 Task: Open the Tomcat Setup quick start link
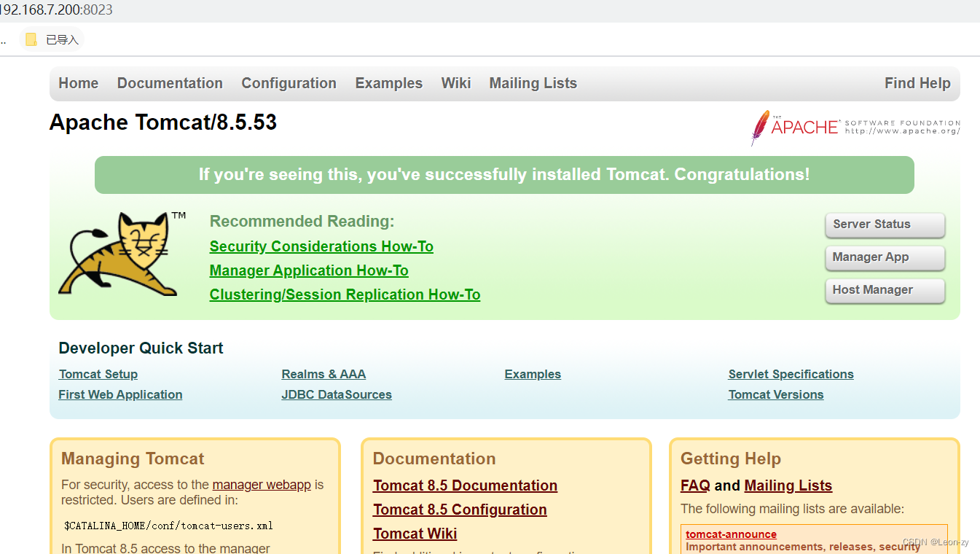click(98, 374)
